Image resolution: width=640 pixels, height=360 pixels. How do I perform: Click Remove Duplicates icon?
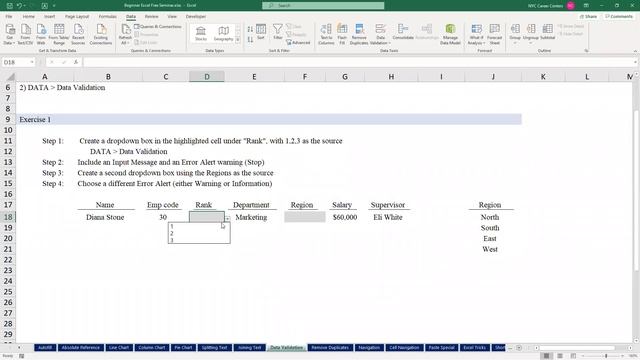point(359,34)
